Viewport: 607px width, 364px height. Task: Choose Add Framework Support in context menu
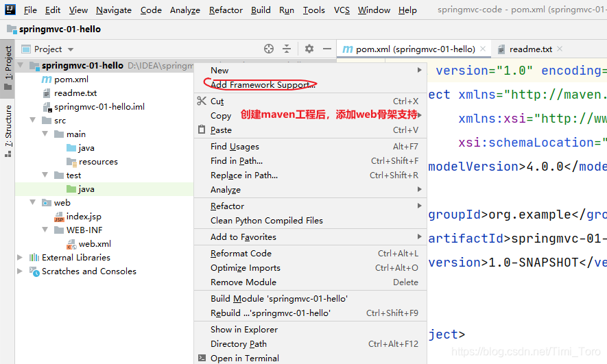(310, 85)
